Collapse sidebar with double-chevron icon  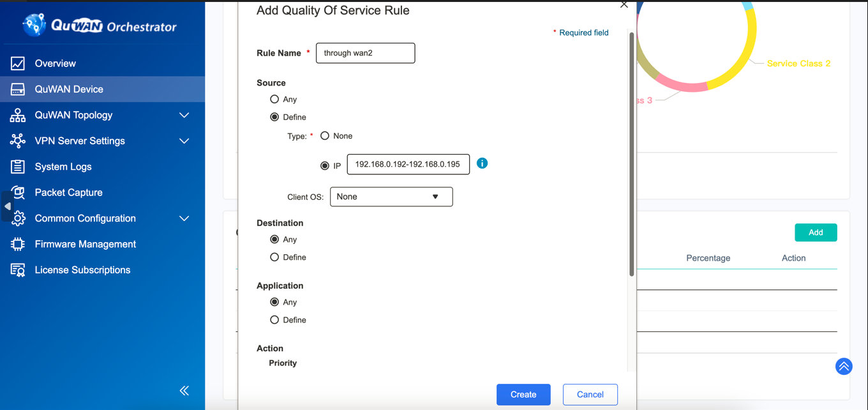click(x=184, y=391)
